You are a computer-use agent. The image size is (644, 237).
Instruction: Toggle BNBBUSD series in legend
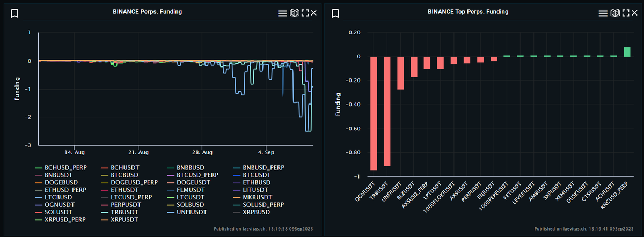coord(186,168)
